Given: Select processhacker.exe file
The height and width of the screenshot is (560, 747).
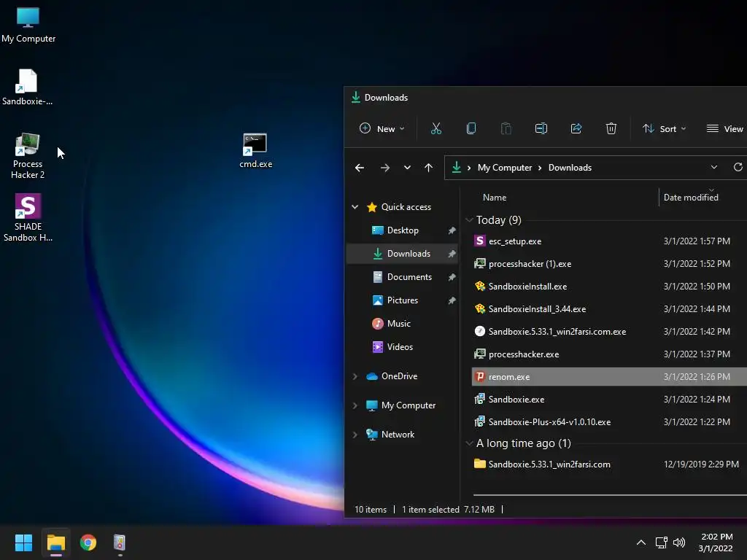Looking at the screenshot, I should coord(609,354).
